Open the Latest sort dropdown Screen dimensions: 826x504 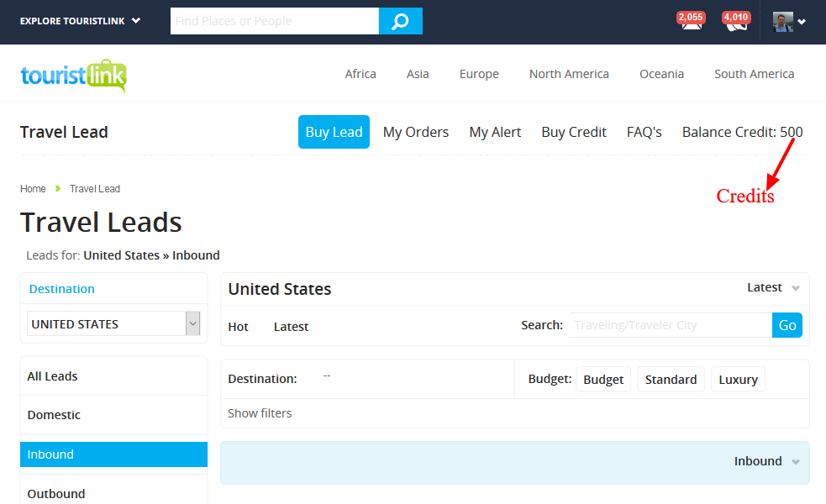point(773,287)
